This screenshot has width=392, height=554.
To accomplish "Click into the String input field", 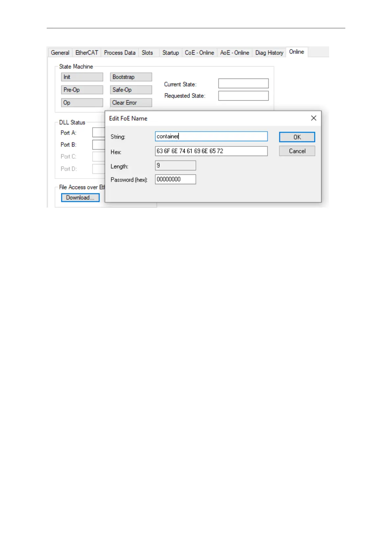I will [x=211, y=137].
